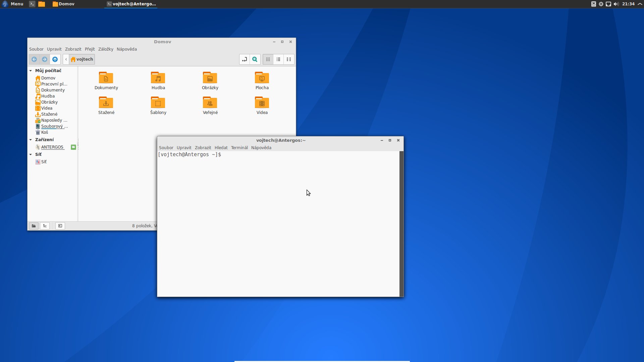Screen dimensions: 644x362
Task: Hide the sidebar using status bar button
Action: (x=60, y=226)
